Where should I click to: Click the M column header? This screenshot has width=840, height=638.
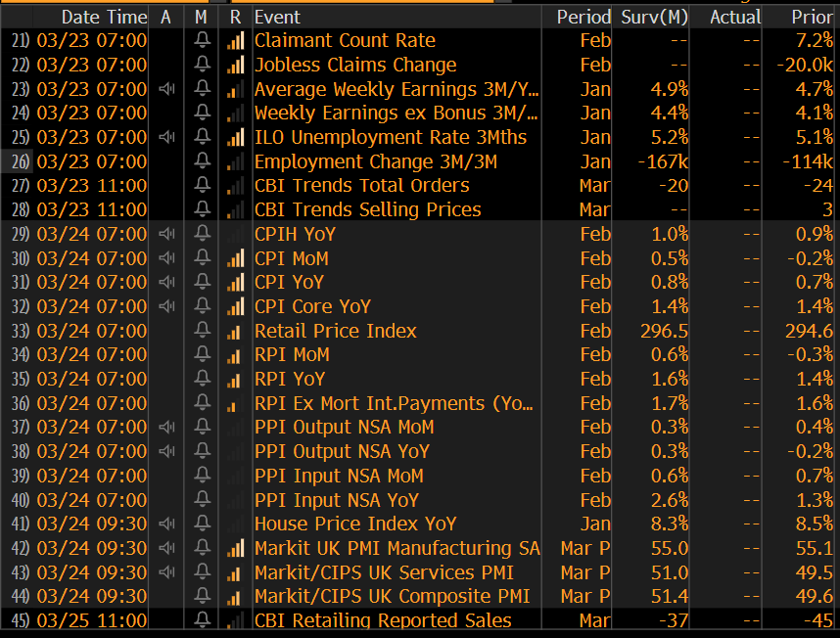coord(201,18)
